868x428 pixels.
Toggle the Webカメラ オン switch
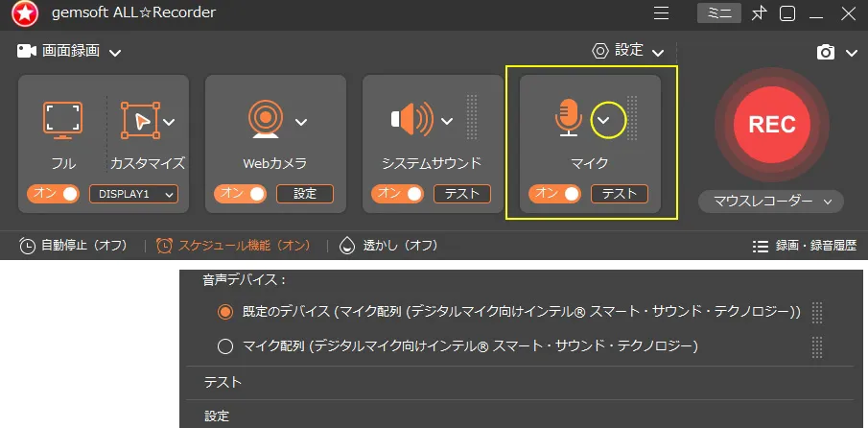[x=240, y=194]
